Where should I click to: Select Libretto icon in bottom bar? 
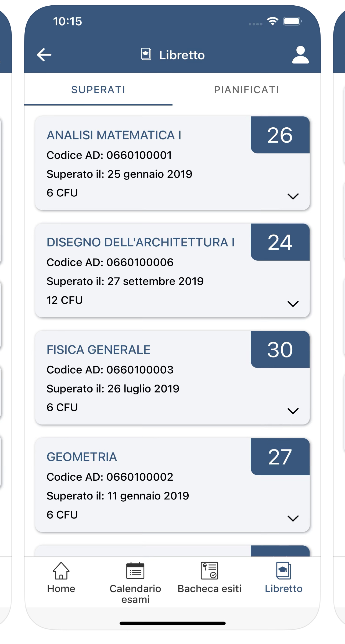tap(283, 571)
